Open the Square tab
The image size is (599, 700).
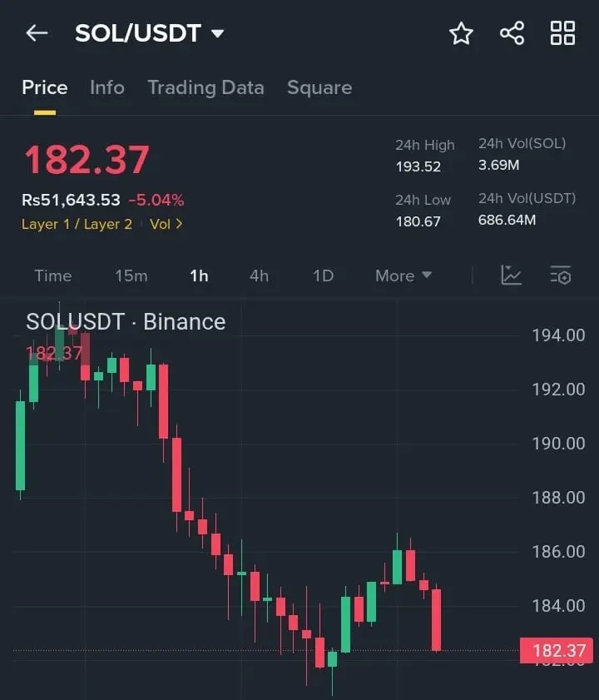[319, 88]
